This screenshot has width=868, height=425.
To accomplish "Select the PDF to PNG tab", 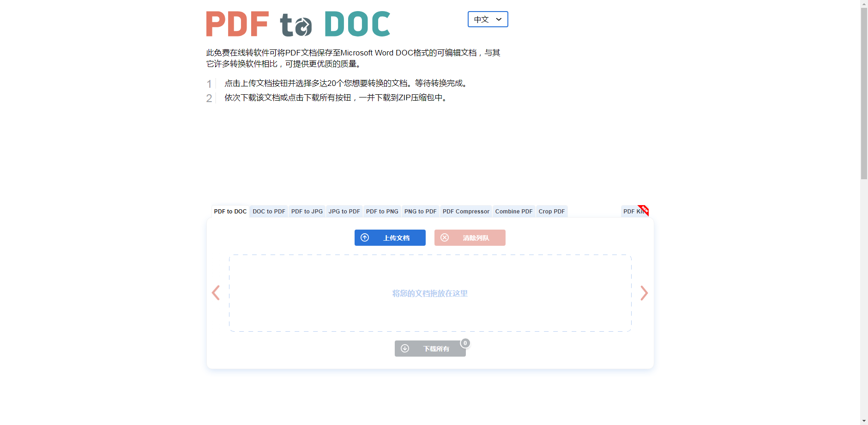I will [x=382, y=212].
